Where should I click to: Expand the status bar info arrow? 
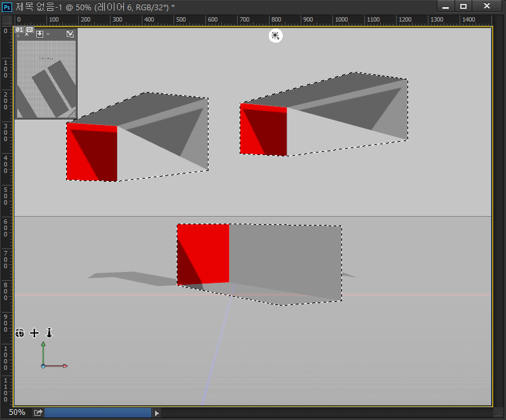click(x=157, y=412)
